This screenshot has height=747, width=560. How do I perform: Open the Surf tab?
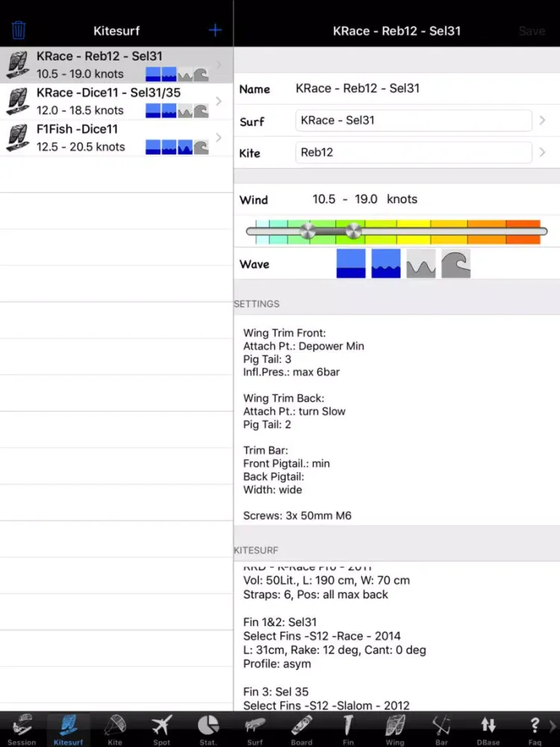(x=255, y=729)
